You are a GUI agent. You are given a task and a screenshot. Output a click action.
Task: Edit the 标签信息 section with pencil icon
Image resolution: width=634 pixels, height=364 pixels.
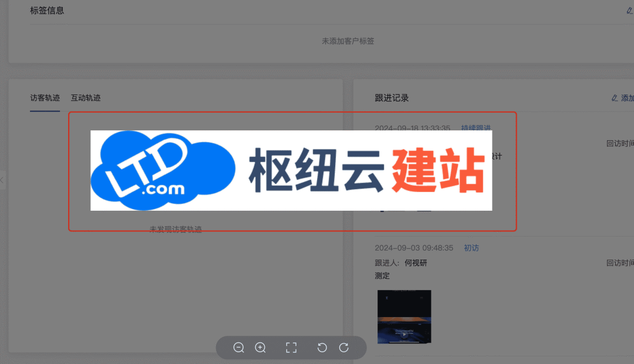(629, 11)
